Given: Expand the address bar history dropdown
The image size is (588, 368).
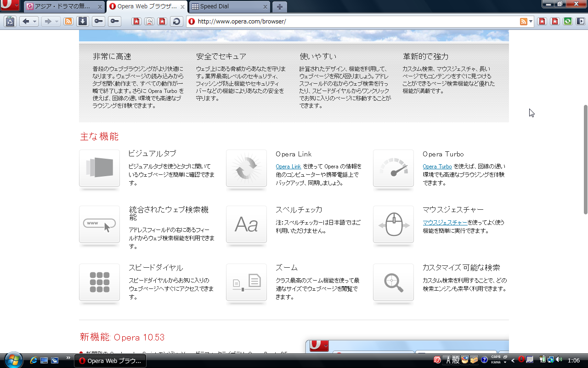Looking at the screenshot, I should [x=531, y=21].
